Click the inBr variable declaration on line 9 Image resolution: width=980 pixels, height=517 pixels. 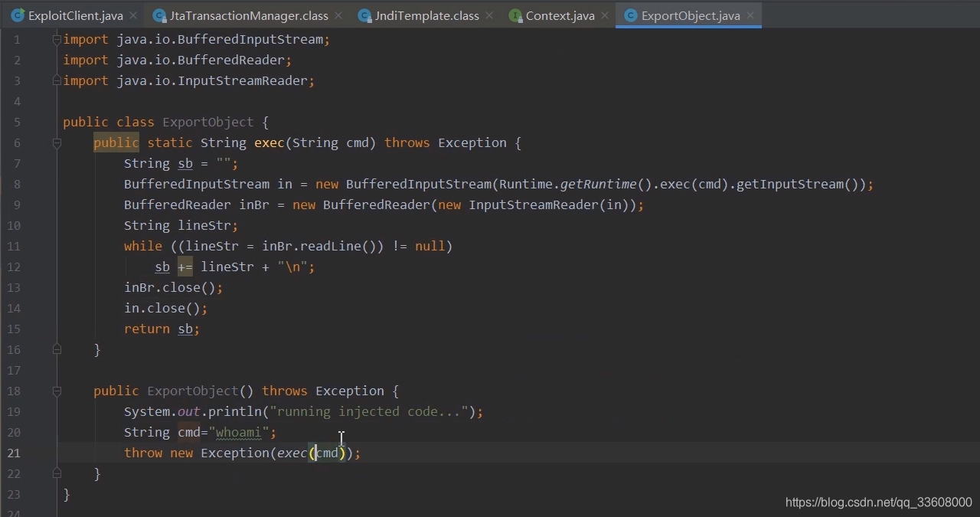click(254, 205)
